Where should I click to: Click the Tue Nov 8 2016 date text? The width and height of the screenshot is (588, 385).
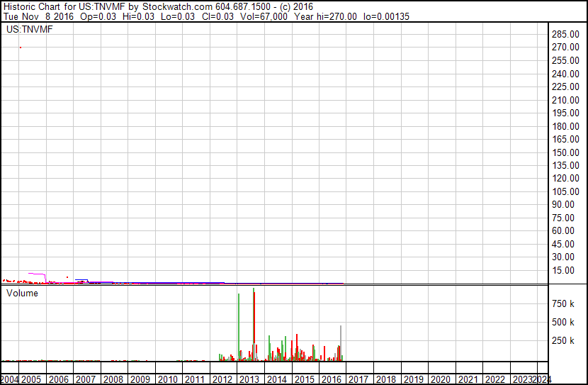pos(38,16)
